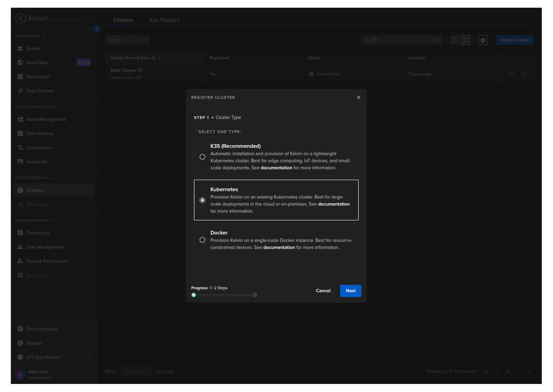Image resolution: width=553 pixels, height=392 pixels.
Task: Click the SmartApps icon in sidebar
Action: 20,77
